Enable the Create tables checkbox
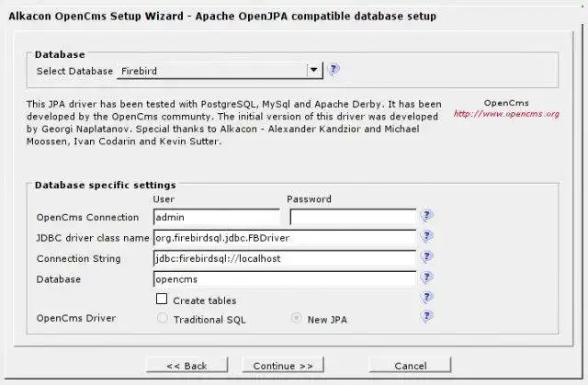This screenshot has height=385, width=588. point(162,300)
